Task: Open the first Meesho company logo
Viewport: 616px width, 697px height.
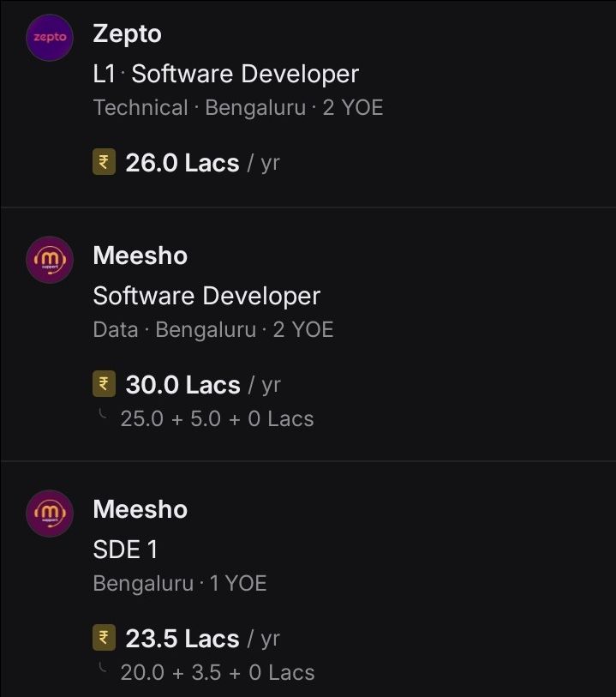Action: point(50,260)
